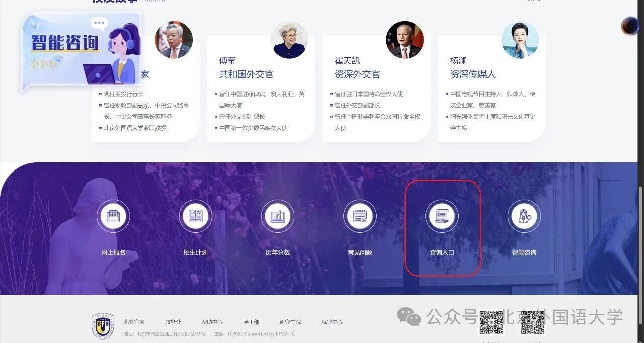The width and height of the screenshot is (644, 343).
Task: Click the 中国第一位少数民族女大使 bullet line
Action: [x=253, y=128]
